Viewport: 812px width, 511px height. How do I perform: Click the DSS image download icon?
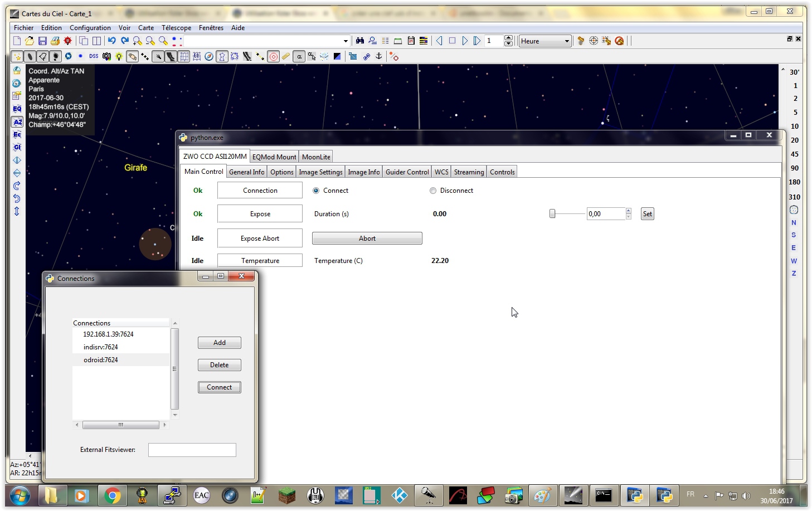(94, 56)
